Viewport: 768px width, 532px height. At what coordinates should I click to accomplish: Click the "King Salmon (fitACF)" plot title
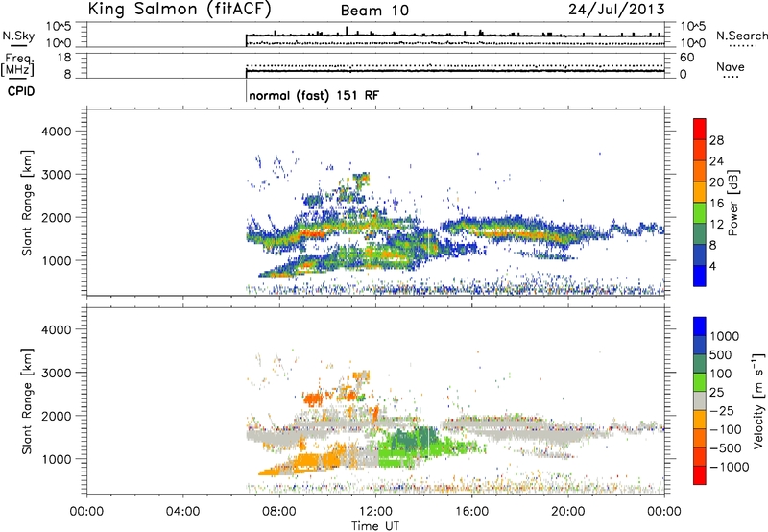(180, 9)
